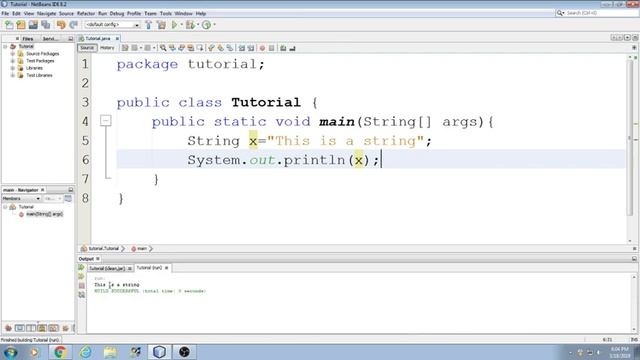Open the Tools menu

click(x=166, y=13)
